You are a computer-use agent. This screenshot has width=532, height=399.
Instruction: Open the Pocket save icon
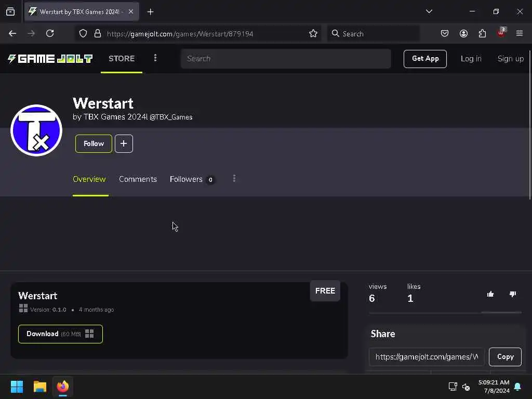pos(445,34)
